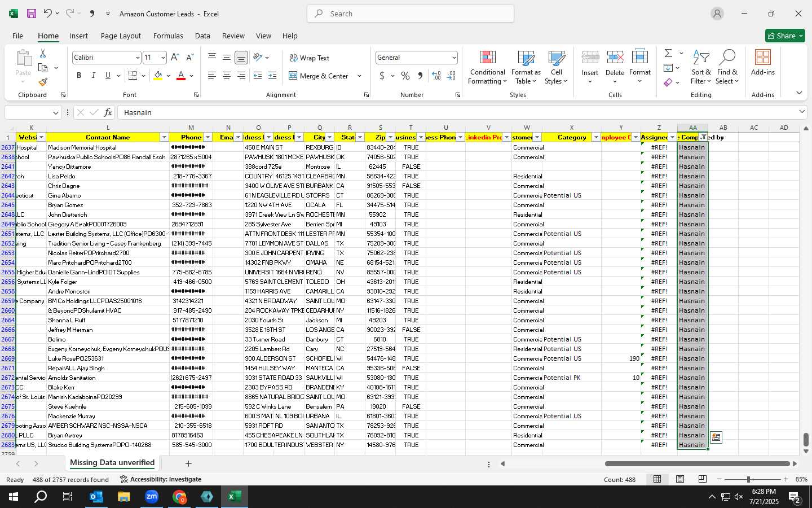Screen dimensions: 812x508
Task: Click Accessibility: Investigate in status bar
Action: click(161, 479)
